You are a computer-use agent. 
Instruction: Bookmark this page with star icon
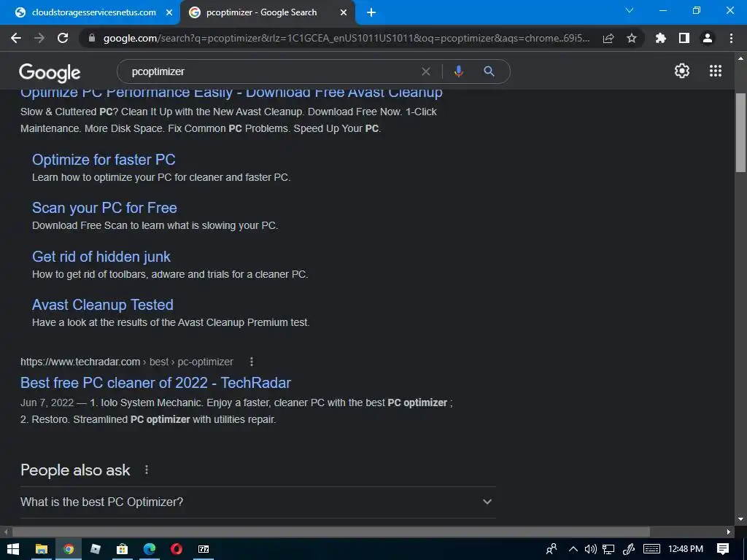[x=632, y=38]
